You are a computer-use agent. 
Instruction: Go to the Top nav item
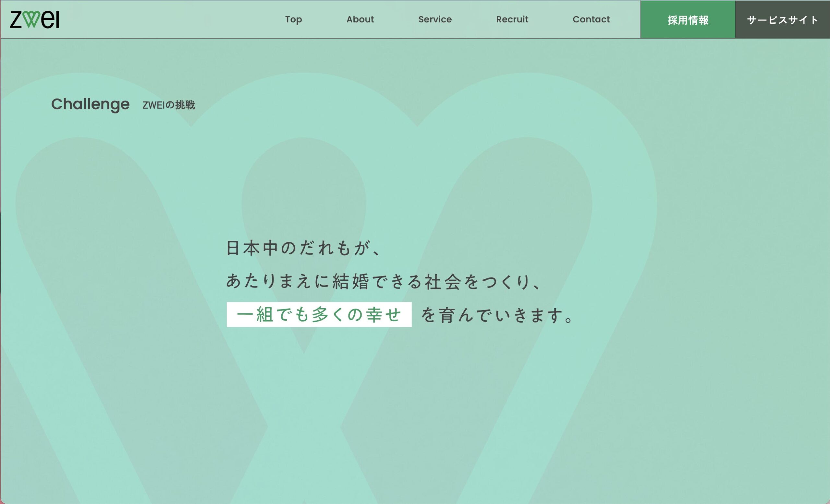pos(293,19)
